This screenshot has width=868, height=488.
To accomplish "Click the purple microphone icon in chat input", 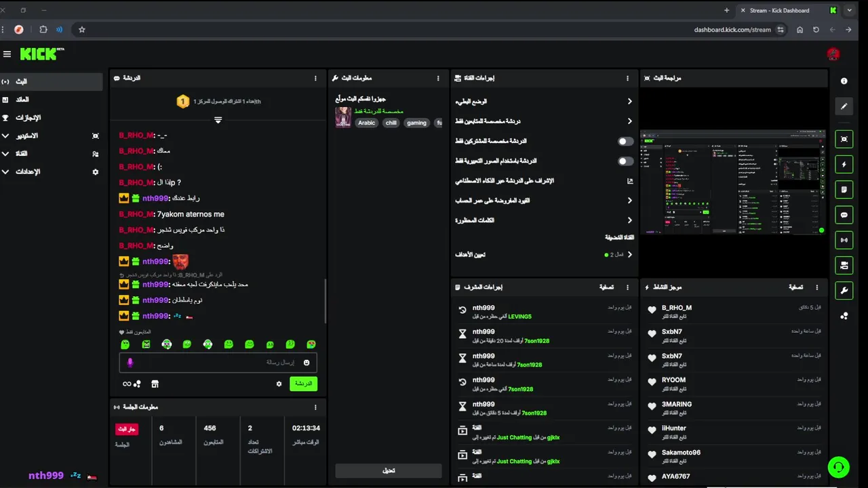I will pyautogui.click(x=130, y=363).
